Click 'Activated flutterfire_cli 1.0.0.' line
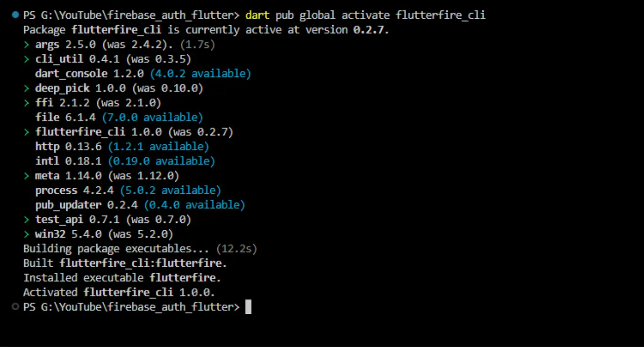Screen dimensions: 644x349 (119, 292)
